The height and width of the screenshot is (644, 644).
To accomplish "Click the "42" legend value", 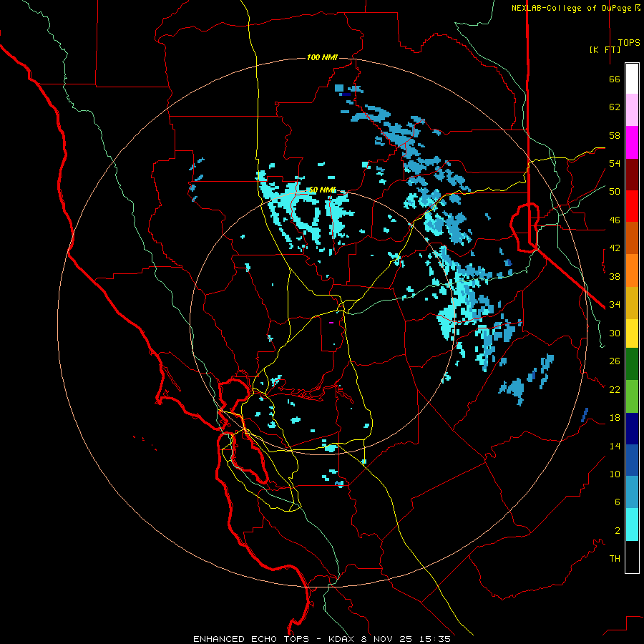I will pyautogui.click(x=615, y=248).
